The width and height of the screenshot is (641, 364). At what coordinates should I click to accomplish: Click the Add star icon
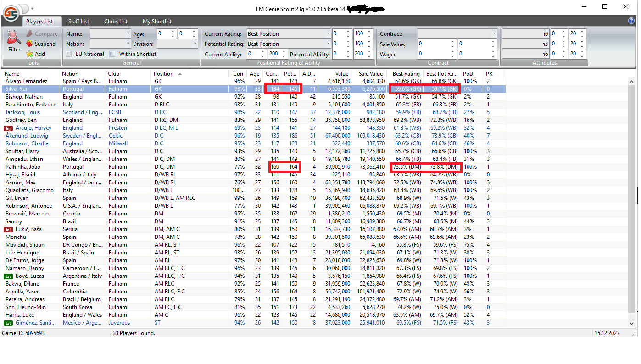pos(29,54)
